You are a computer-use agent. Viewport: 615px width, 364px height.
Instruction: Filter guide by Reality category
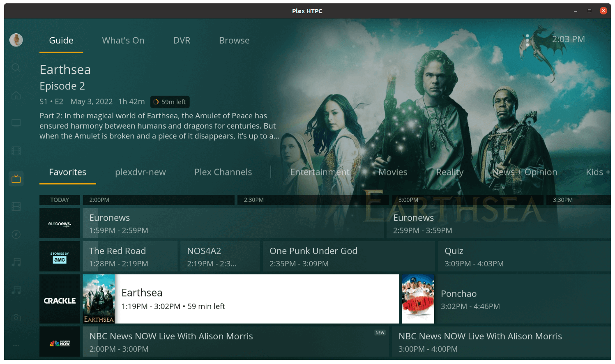450,172
